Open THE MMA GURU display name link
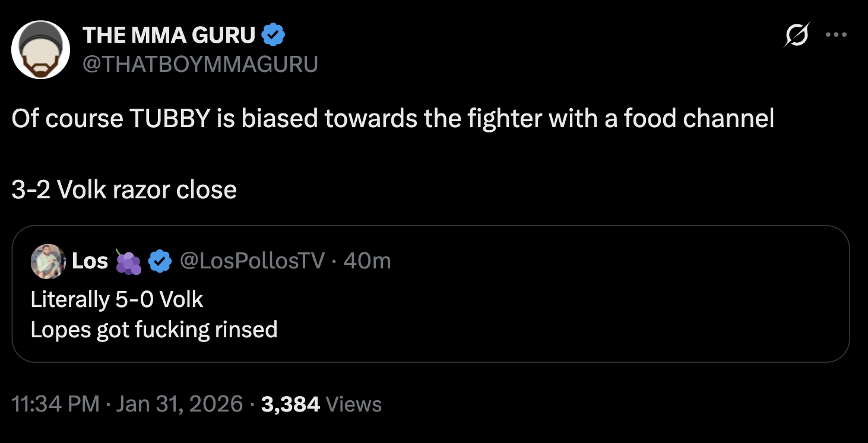The image size is (868, 443). (169, 36)
